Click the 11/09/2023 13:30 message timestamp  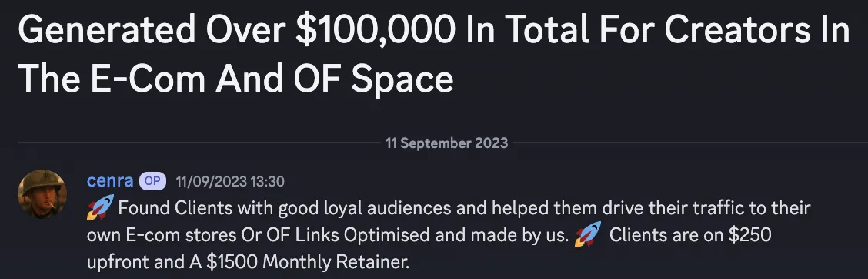pos(230,181)
